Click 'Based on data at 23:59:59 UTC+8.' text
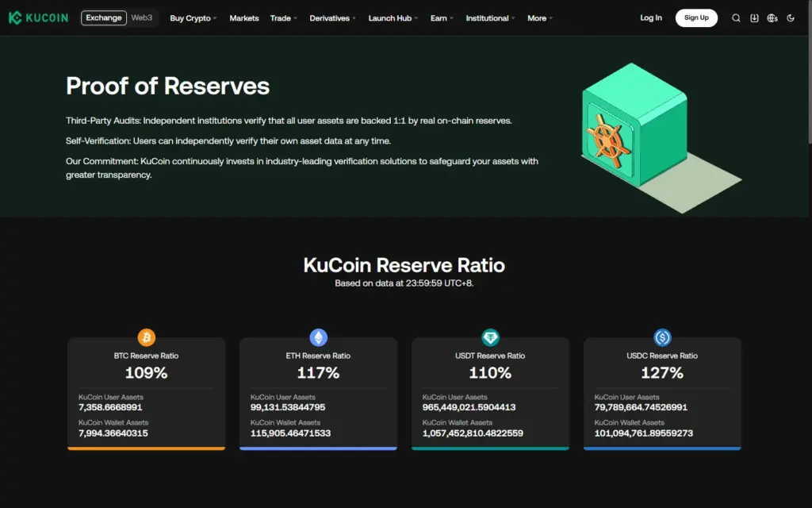The image size is (812, 508). click(x=404, y=283)
